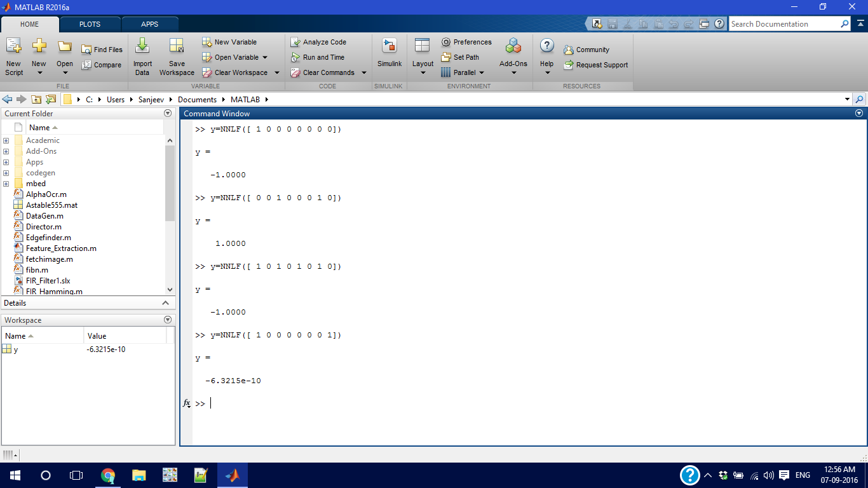Click the Browse for folder icon
This screenshot has width=868, height=488.
51,100
